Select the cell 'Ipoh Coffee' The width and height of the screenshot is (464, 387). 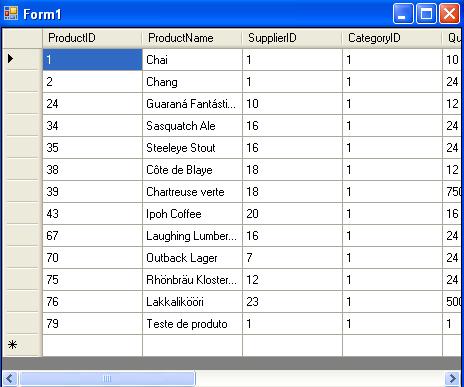[192, 213]
